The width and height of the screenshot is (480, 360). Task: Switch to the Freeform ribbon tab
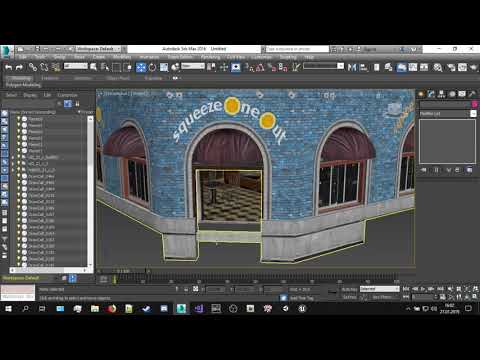tap(50, 78)
